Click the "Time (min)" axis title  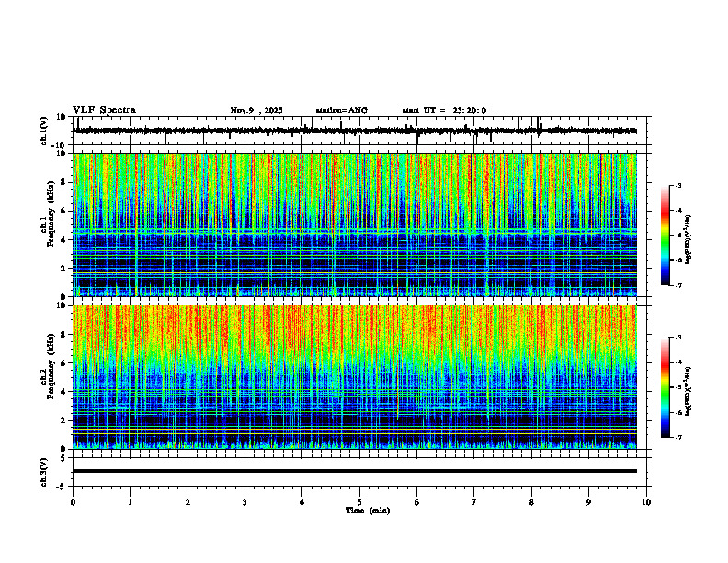[368, 511]
